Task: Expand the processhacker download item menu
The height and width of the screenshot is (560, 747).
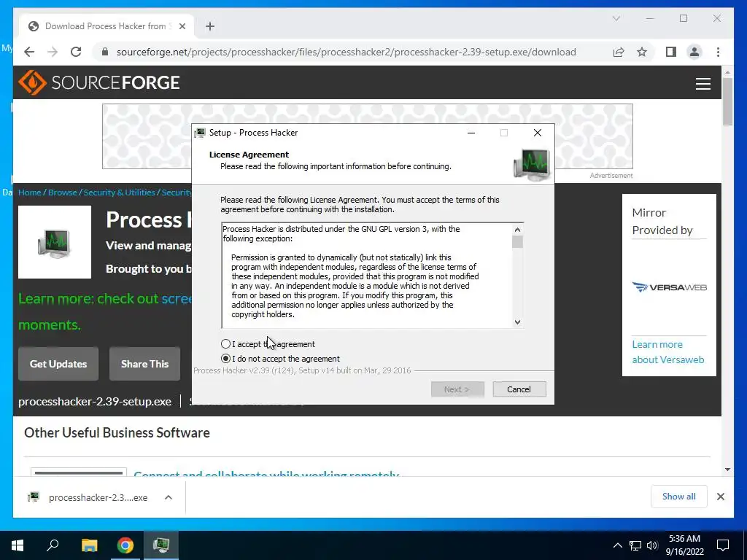Action: 169,497
